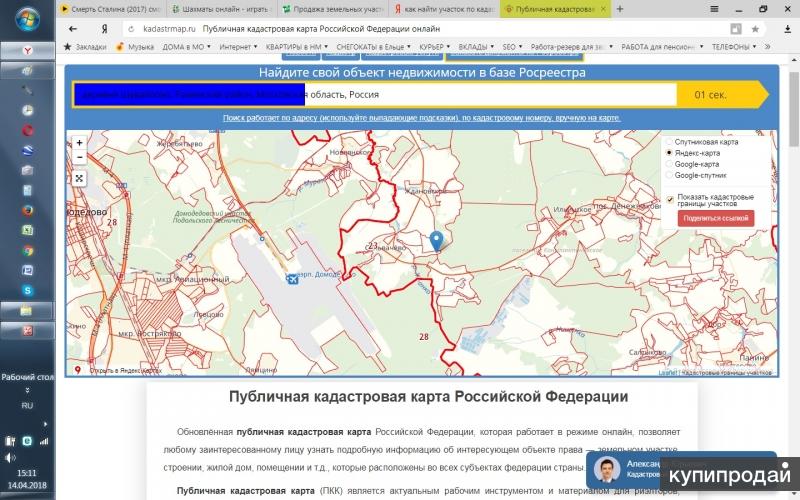Zoom in the cadastral map
The height and width of the screenshot is (500, 800).
click(79, 143)
